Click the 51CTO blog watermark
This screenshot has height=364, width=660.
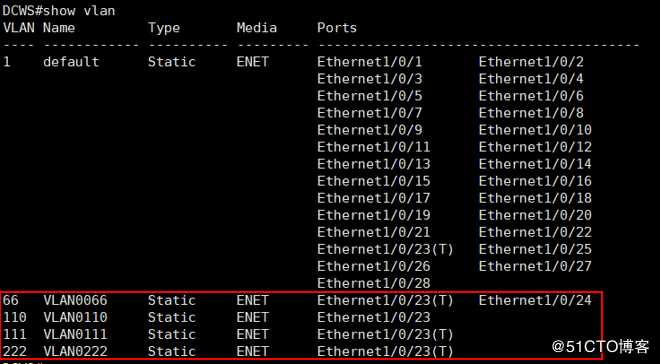pos(601,347)
